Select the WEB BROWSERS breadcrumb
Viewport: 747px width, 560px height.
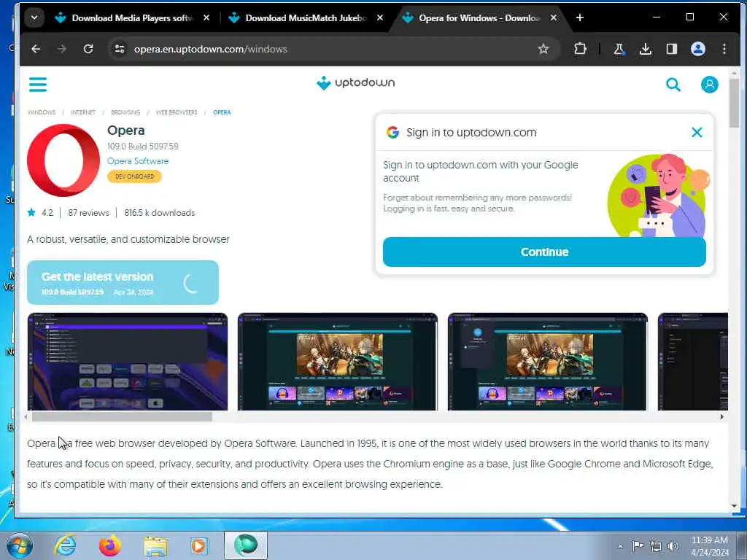177,112
